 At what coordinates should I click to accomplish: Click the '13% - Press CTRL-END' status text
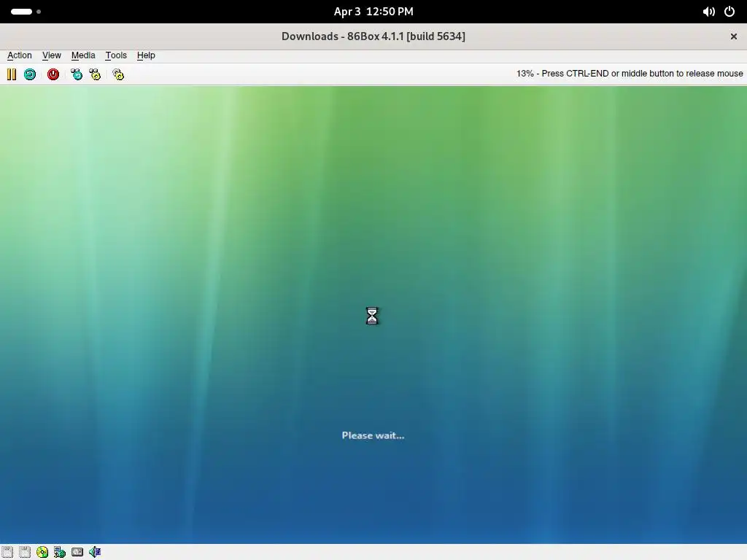630,74
